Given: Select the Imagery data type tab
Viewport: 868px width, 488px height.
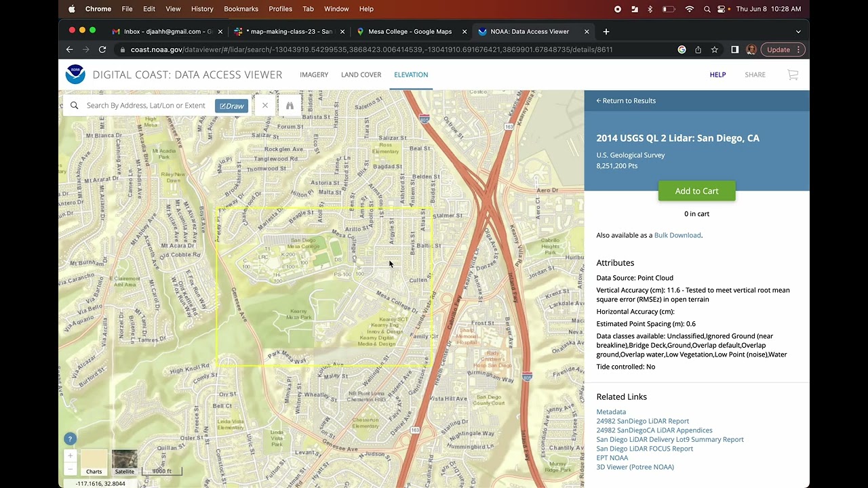Looking at the screenshot, I should tap(314, 75).
